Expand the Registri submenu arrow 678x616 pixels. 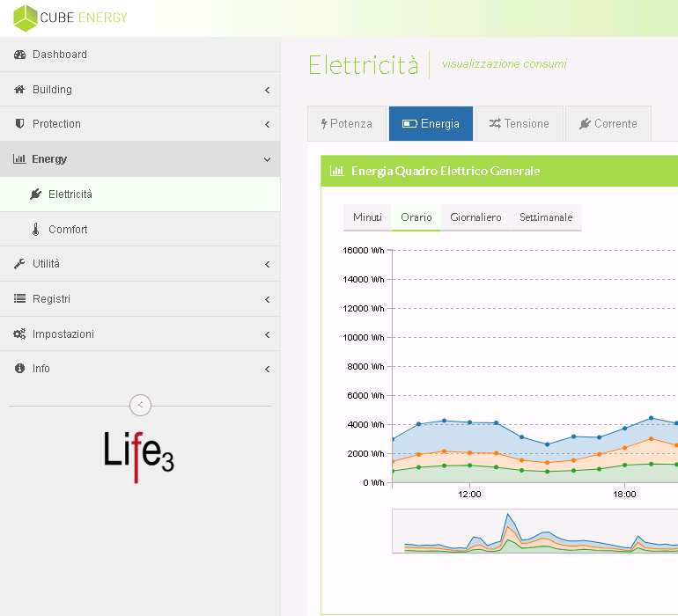coord(267,299)
